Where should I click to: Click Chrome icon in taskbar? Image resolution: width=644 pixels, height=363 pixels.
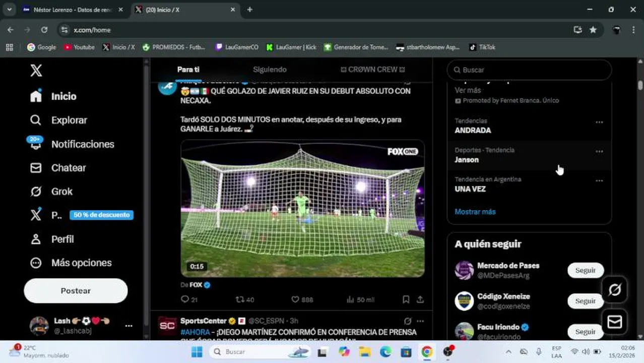[x=427, y=351]
